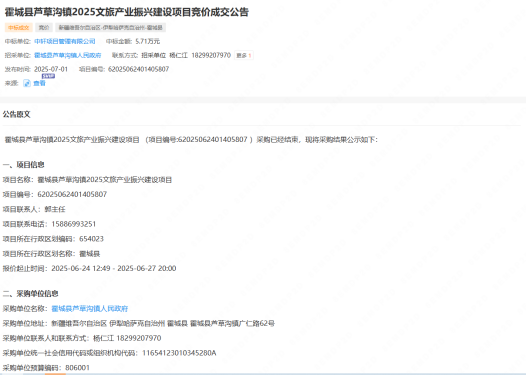Viewport: 527px width, 376px height.
Task: Click the 中标成交 orange status tag
Action: click(x=18, y=28)
